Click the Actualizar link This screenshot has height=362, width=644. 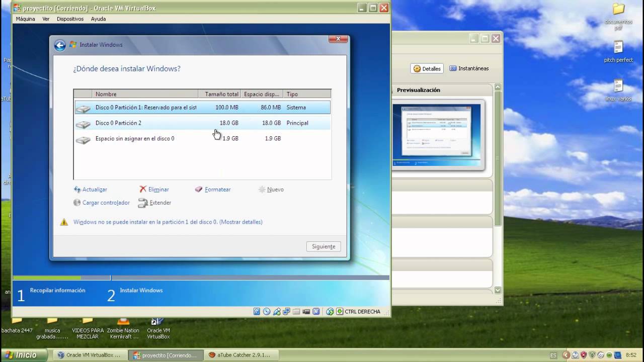click(x=95, y=190)
